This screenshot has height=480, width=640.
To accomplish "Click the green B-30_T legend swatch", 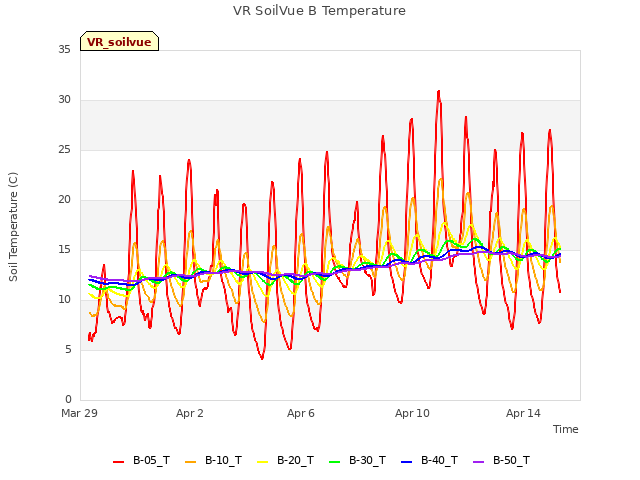I will coord(334,462).
